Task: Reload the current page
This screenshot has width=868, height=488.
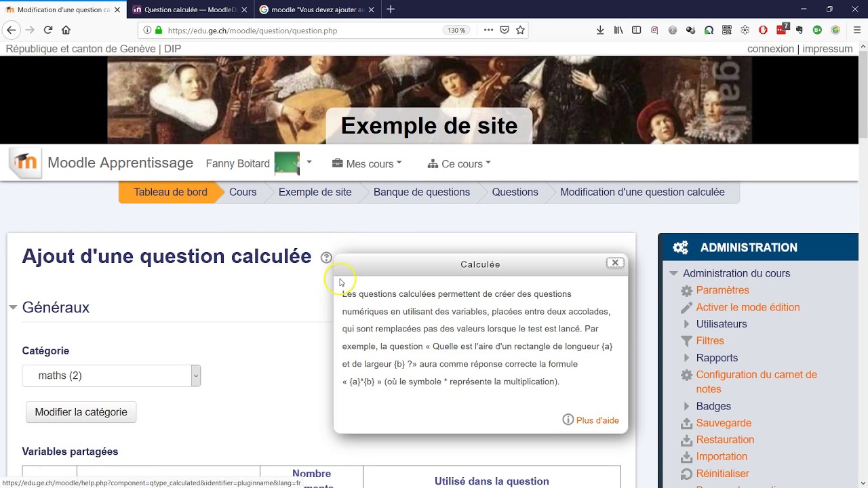Action: [x=48, y=30]
